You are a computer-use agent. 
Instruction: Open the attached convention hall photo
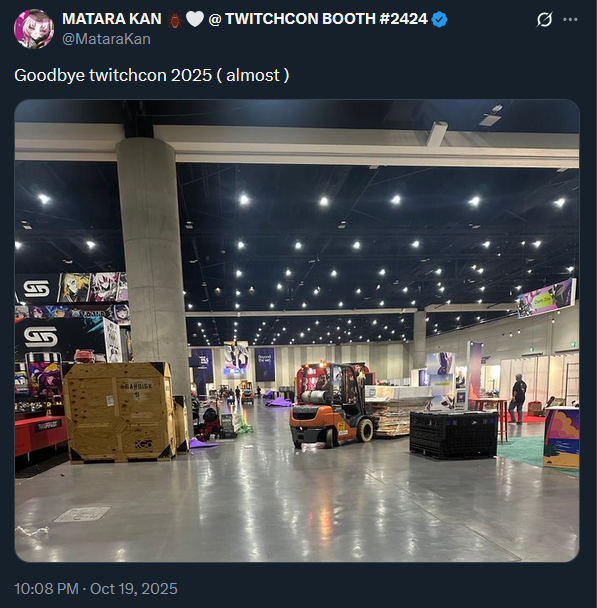(x=297, y=330)
